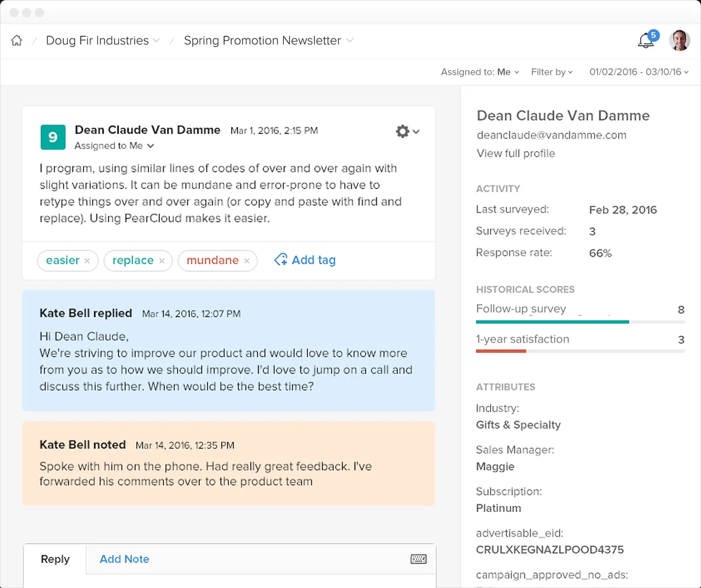Open the 'Filter by' dropdown
This screenshot has height=588, width=701.
[551, 72]
